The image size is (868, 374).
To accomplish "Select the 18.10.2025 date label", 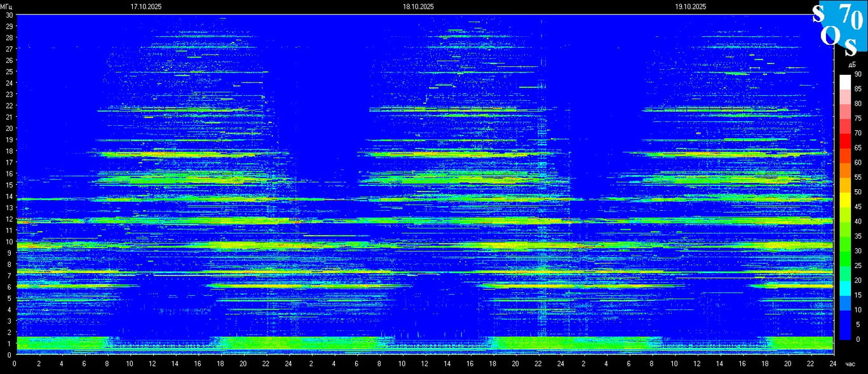I will 418,6.
